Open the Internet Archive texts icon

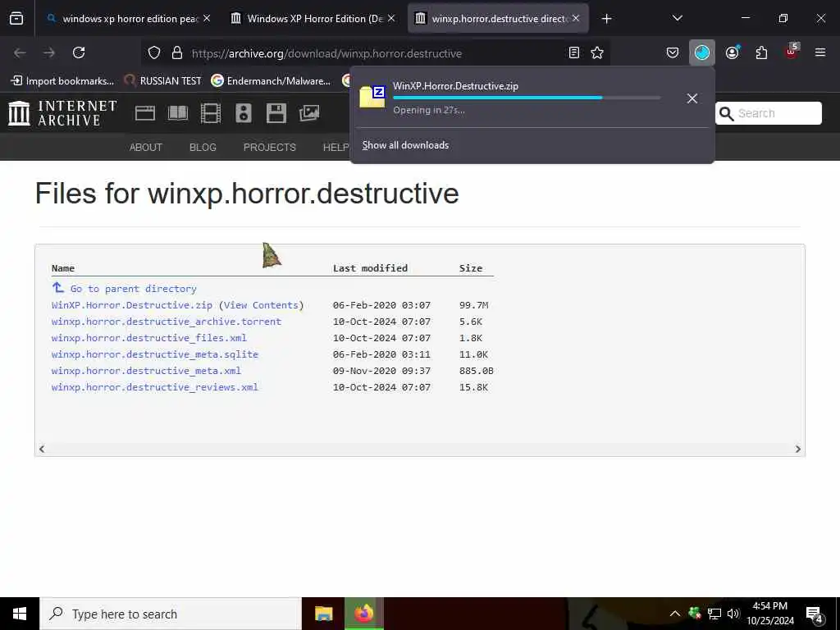click(x=178, y=113)
